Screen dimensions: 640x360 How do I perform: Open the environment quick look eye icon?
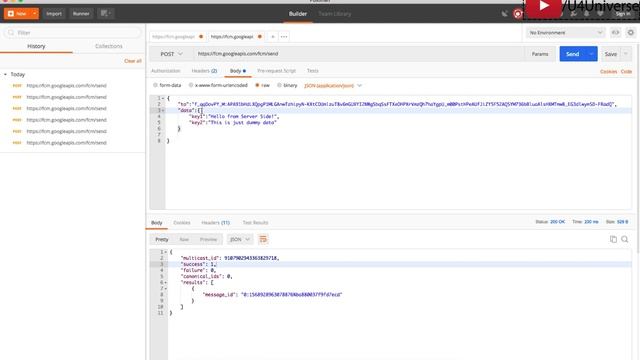(x=616, y=32)
